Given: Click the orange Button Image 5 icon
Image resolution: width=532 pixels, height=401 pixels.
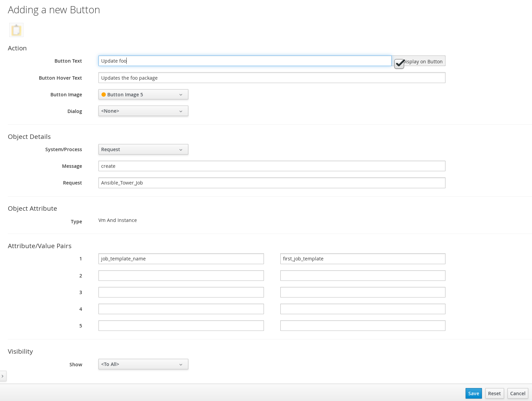Looking at the screenshot, I should point(104,94).
